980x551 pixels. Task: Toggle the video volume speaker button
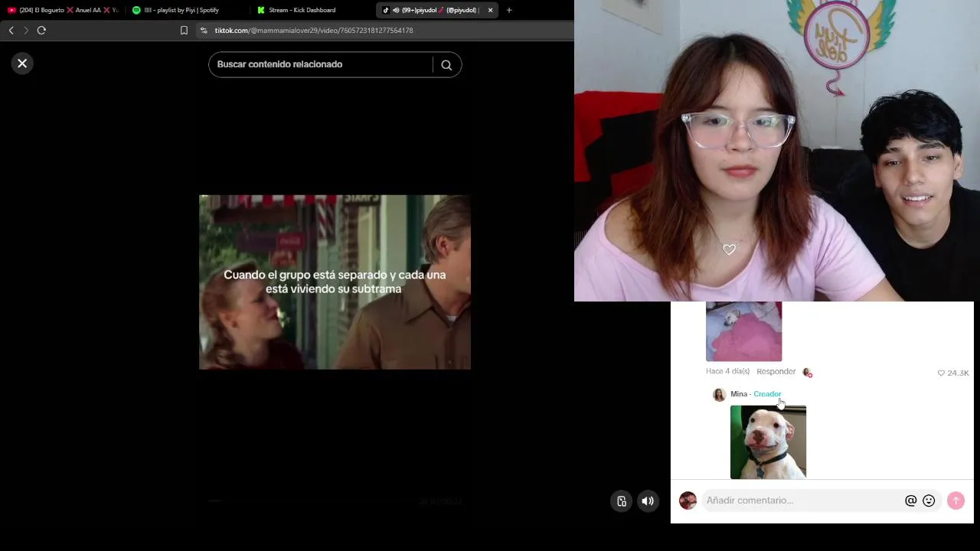tap(648, 501)
